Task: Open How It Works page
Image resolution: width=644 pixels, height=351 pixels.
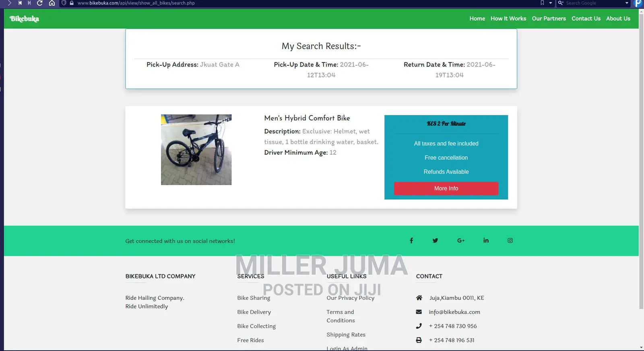Action: pyautogui.click(x=508, y=19)
